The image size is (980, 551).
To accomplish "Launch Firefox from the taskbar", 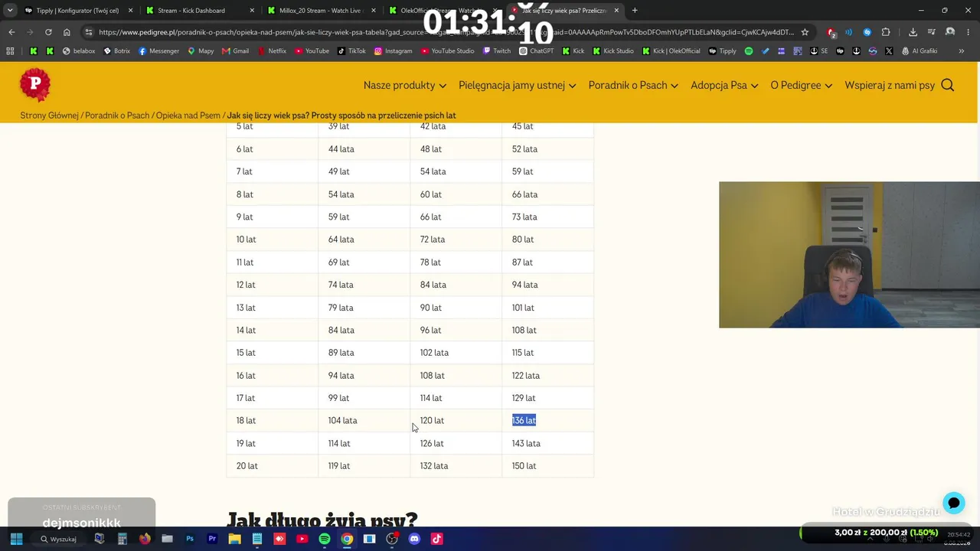I will click(145, 539).
